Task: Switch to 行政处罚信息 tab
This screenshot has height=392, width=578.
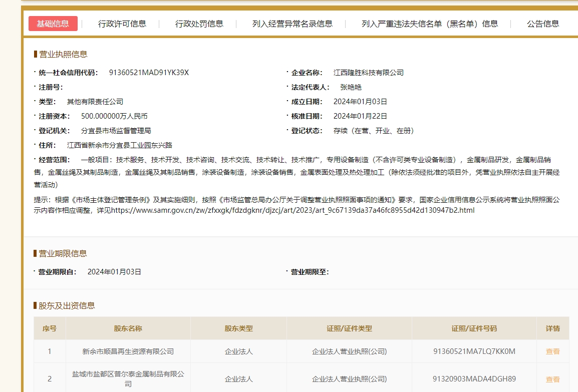Action: [199, 24]
